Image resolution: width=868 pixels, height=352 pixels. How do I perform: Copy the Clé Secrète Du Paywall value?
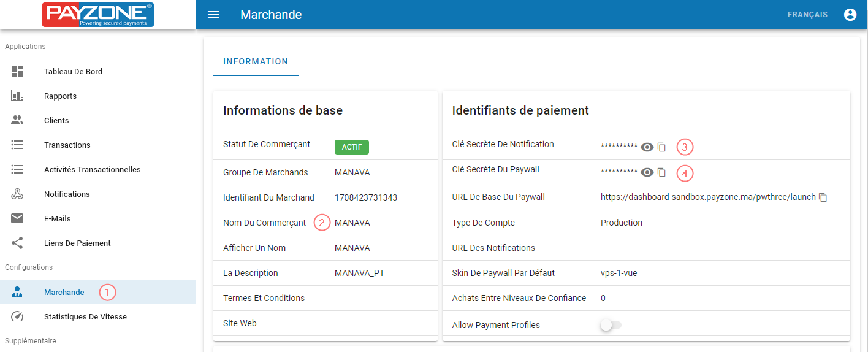click(661, 172)
